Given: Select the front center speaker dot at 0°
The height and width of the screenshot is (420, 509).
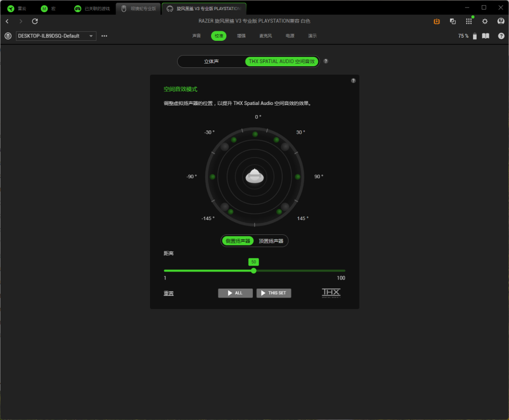Looking at the screenshot, I should [255, 134].
